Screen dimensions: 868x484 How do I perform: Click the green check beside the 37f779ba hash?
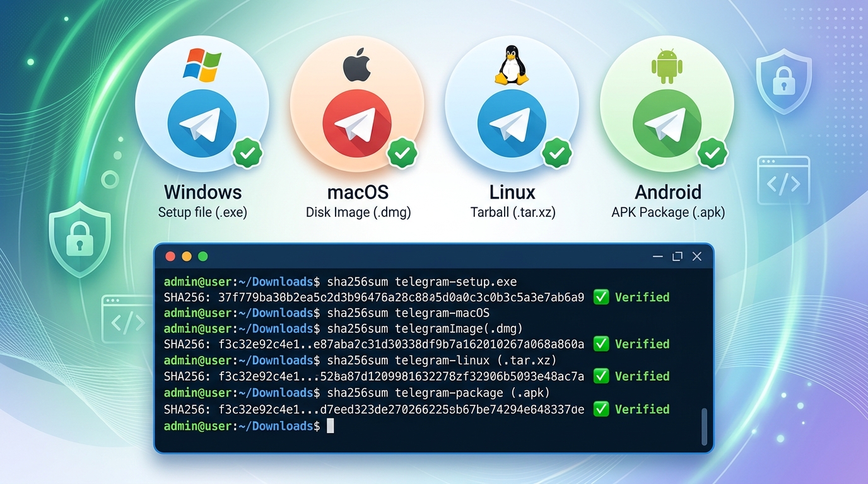(601, 297)
